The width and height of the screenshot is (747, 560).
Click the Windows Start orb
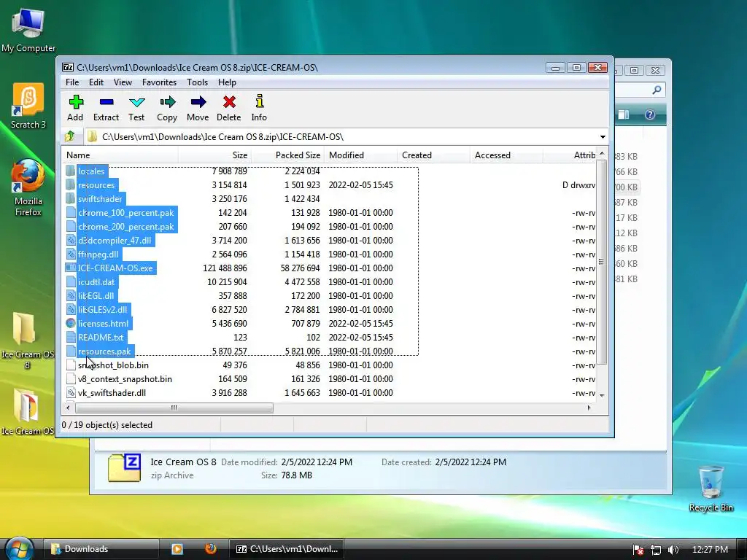[x=19, y=548]
